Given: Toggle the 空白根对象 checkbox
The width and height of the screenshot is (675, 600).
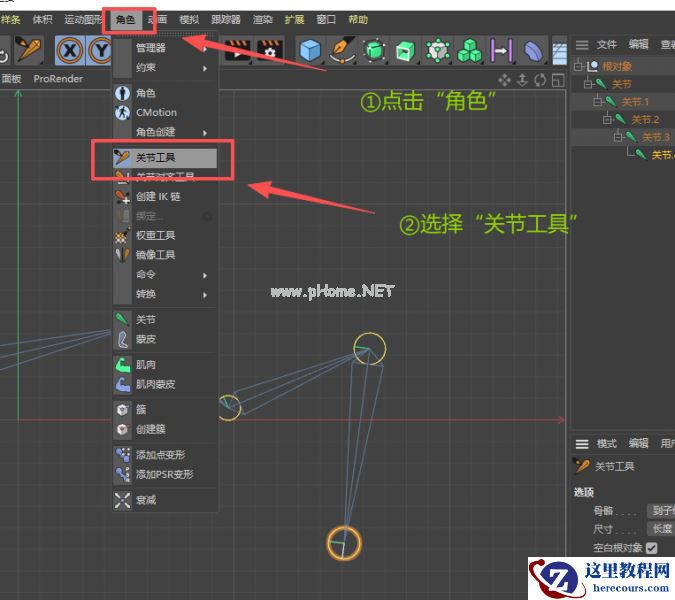Looking at the screenshot, I should point(652,548).
